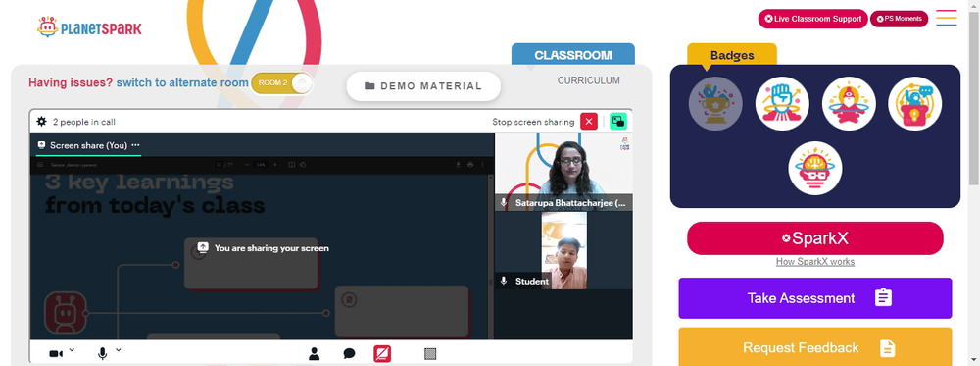Open the participants list person icon
The height and width of the screenshot is (366, 980).
(x=315, y=354)
